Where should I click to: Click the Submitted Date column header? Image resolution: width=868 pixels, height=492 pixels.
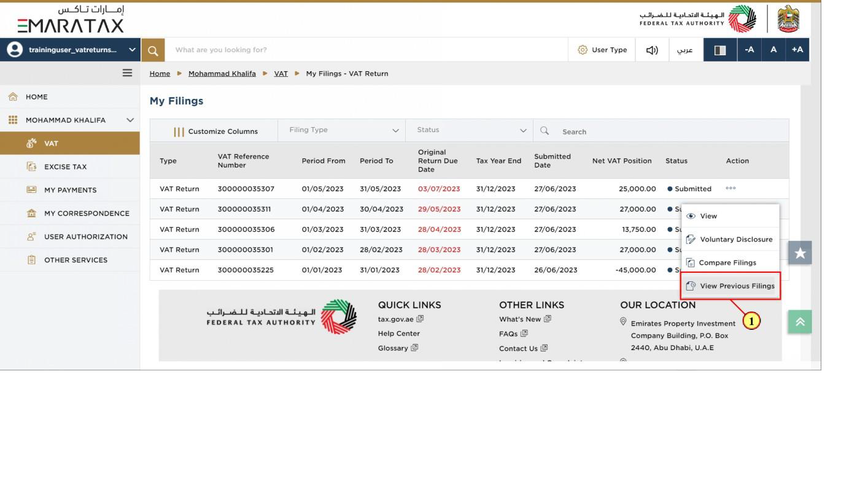coord(552,161)
